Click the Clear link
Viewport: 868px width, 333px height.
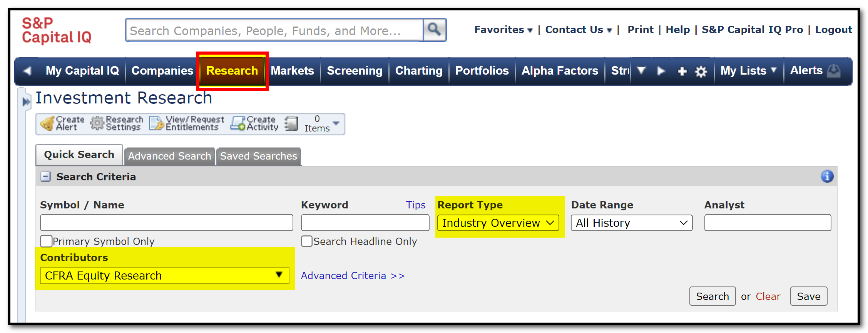pos(768,296)
